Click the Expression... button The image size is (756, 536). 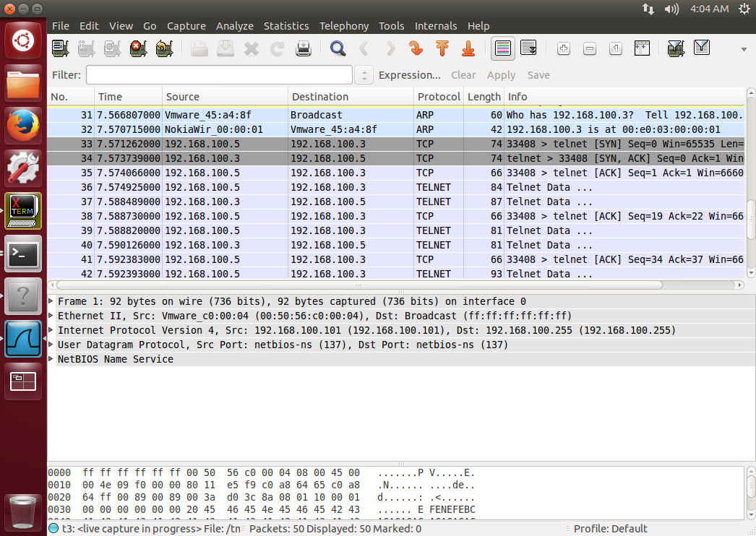(x=409, y=75)
